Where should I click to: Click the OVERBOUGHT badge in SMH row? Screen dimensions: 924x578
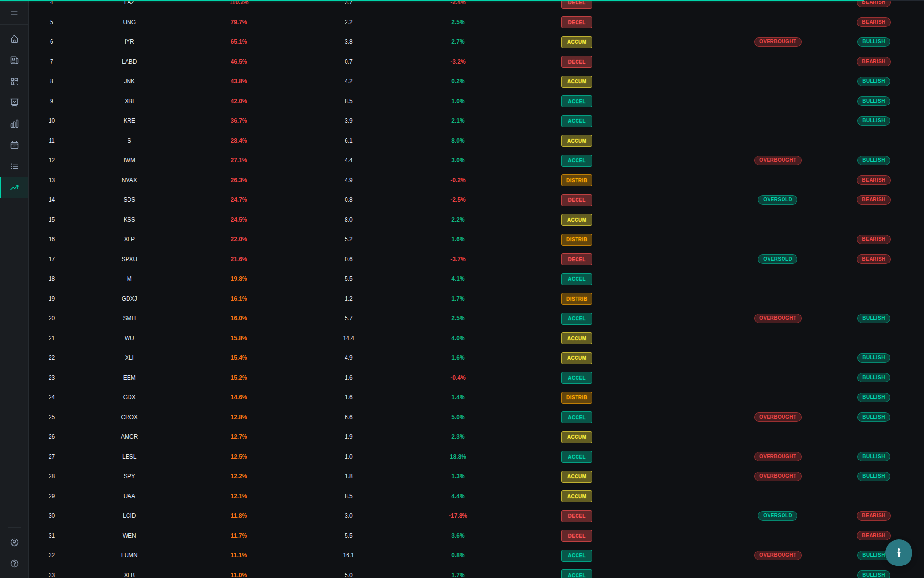(778, 318)
